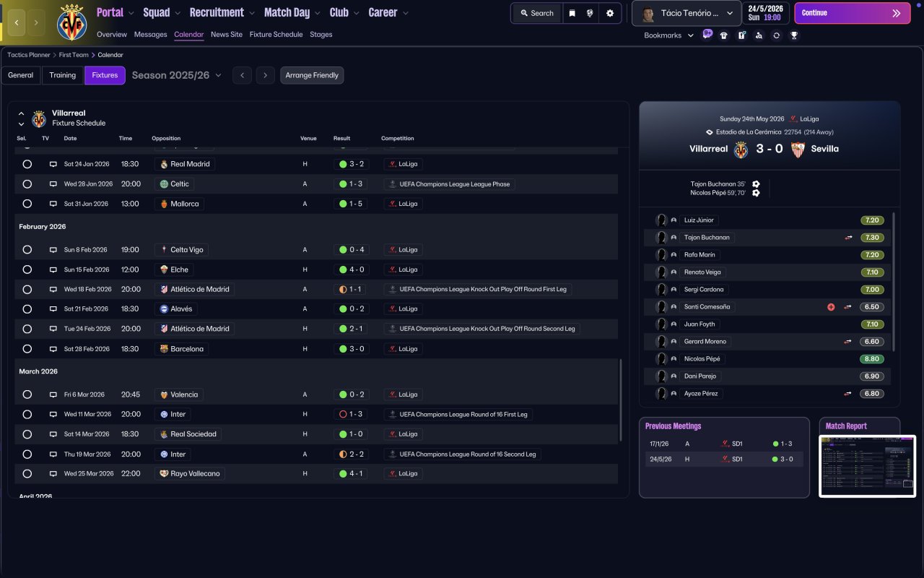The image size is (924, 578).
Task: Open the Tácio Tenório manager dropdown
Action: pyautogui.click(x=687, y=13)
